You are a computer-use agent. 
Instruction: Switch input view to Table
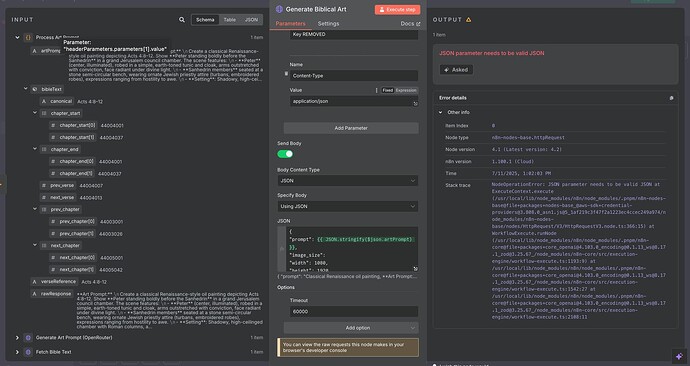click(230, 20)
